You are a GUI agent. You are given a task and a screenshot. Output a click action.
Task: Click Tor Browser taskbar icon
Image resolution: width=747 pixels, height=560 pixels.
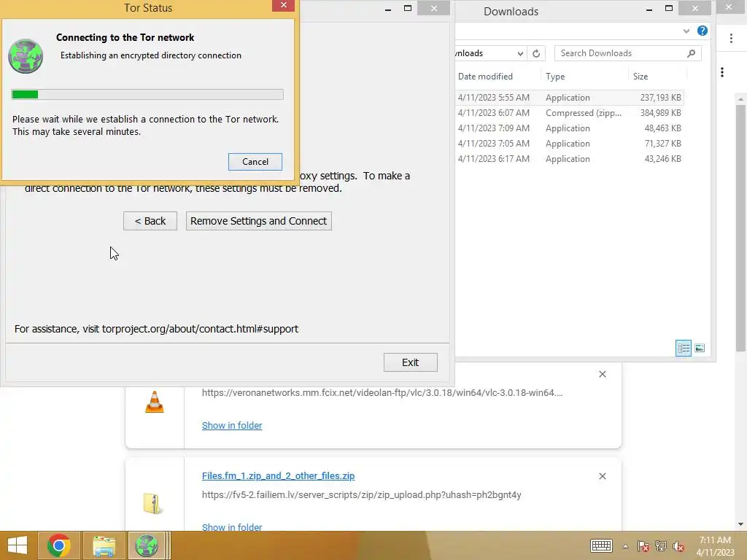tap(147, 545)
